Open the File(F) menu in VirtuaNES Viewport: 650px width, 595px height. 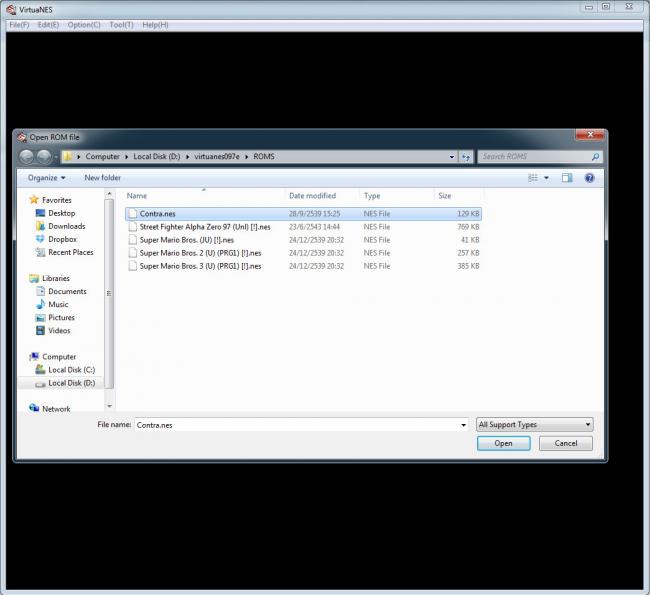click(x=19, y=25)
